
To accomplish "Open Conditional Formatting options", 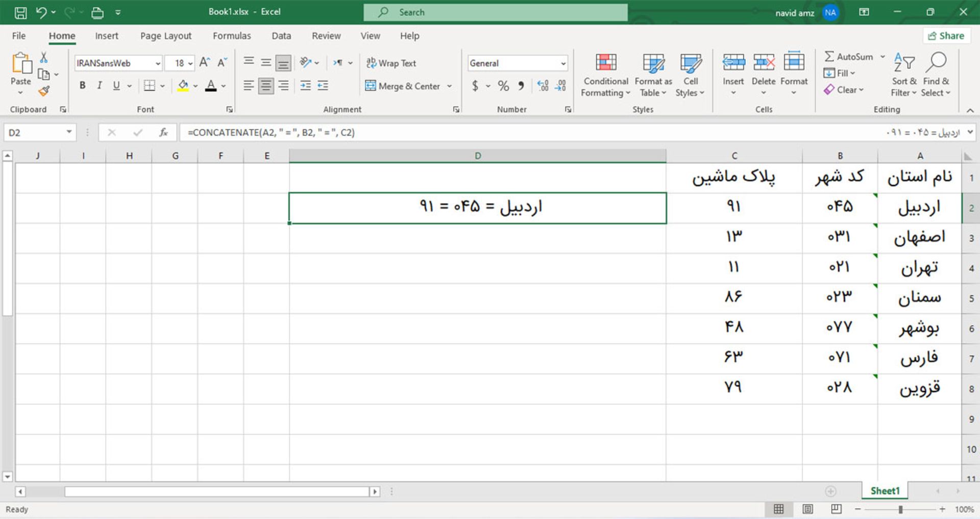I will click(605, 74).
